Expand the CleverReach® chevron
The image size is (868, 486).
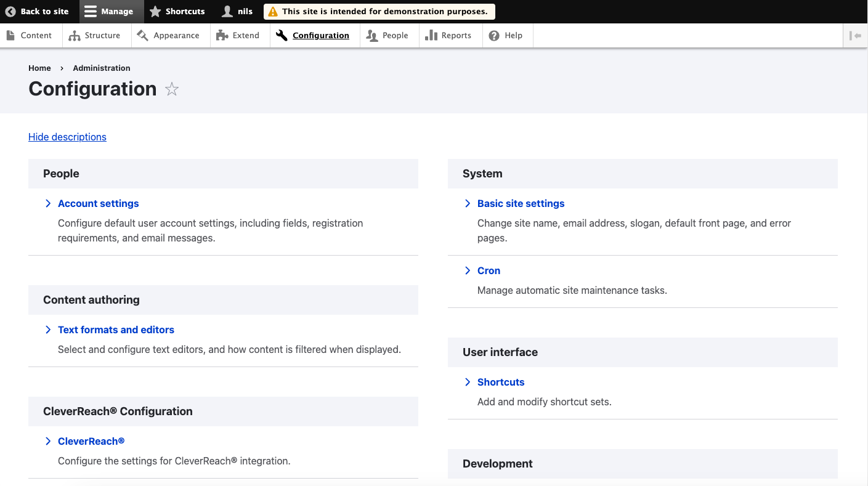[x=48, y=441]
